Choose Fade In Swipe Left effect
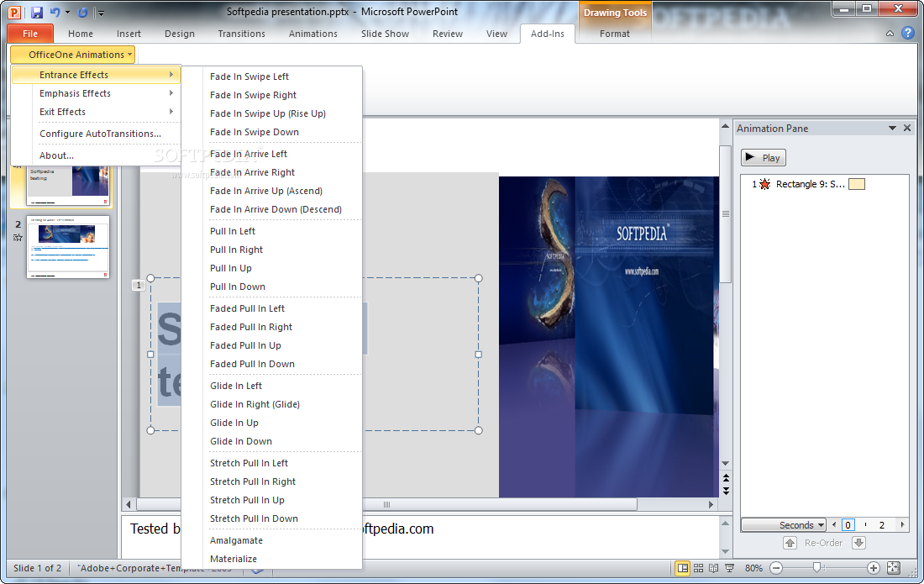Screen dimensions: 924x584 (249, 76)
